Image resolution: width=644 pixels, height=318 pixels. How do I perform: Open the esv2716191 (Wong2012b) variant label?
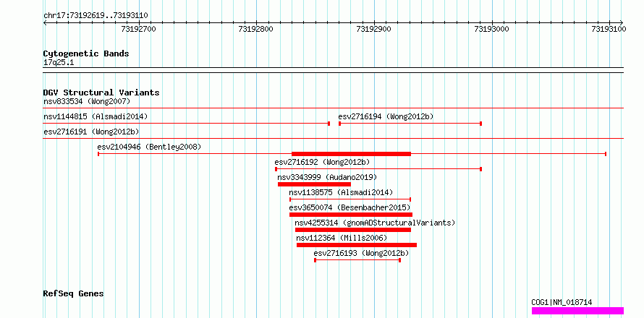[x=91, y=132]
